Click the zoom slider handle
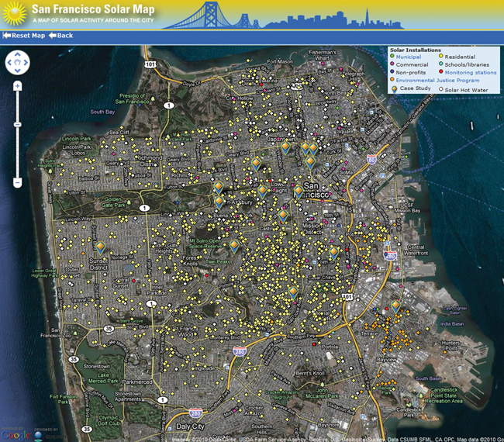Viewport: 504px width, 442px height. coord(18,124)
